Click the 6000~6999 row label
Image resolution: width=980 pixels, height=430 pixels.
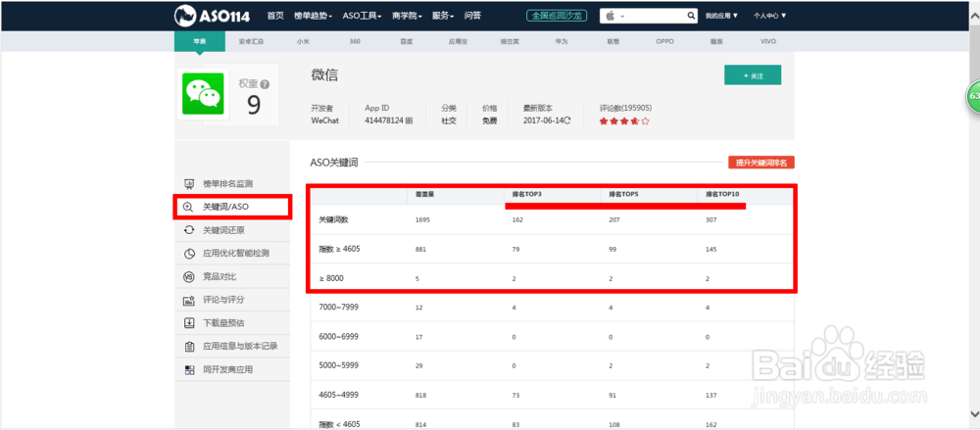(338, 336)
